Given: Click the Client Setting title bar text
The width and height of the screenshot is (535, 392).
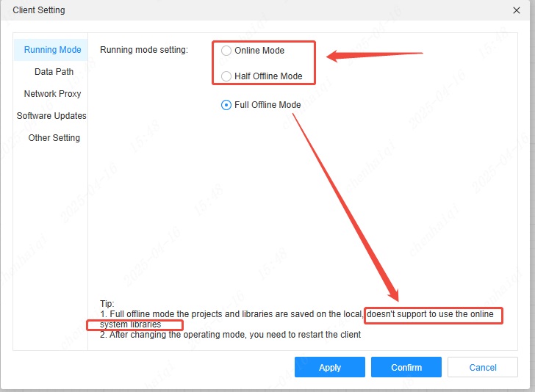Looking at the screenshot, I should tap(39, 10).
